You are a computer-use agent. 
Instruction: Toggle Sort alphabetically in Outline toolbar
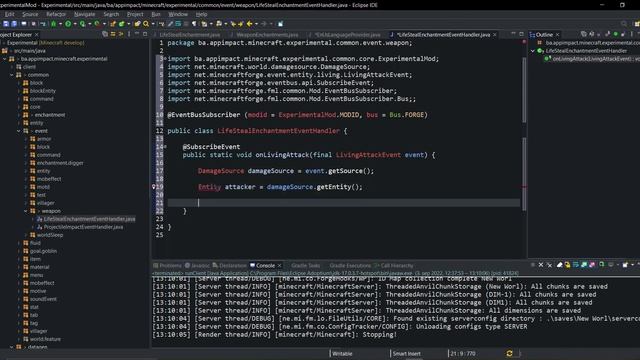pos(591,34)
